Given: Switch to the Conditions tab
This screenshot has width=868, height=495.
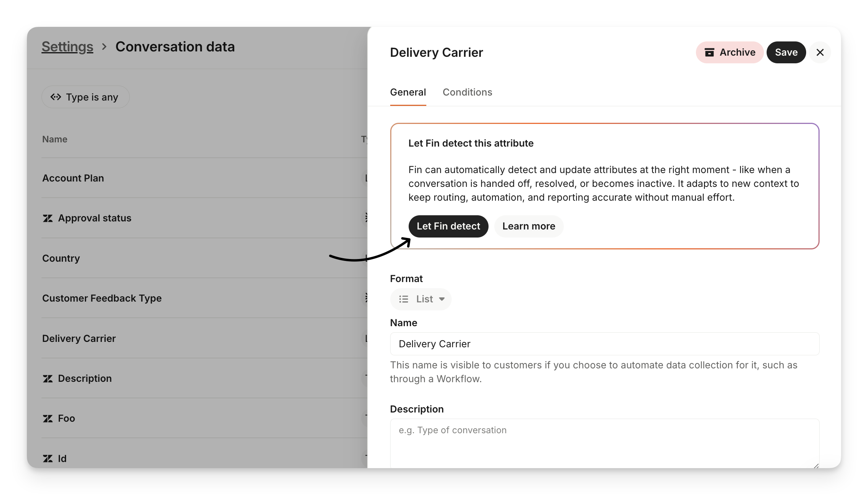Looking at the screenshot, I should 467,92.
